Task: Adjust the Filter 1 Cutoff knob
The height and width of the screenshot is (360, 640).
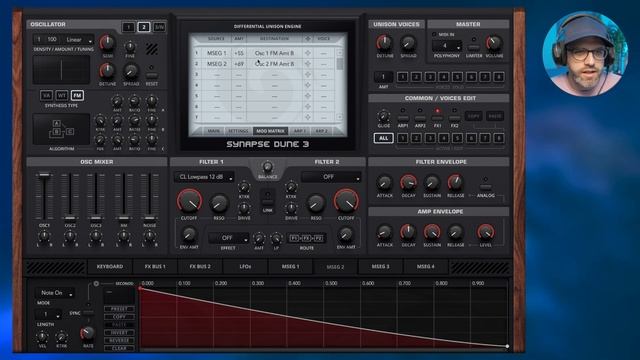Action: coord(189,201)
